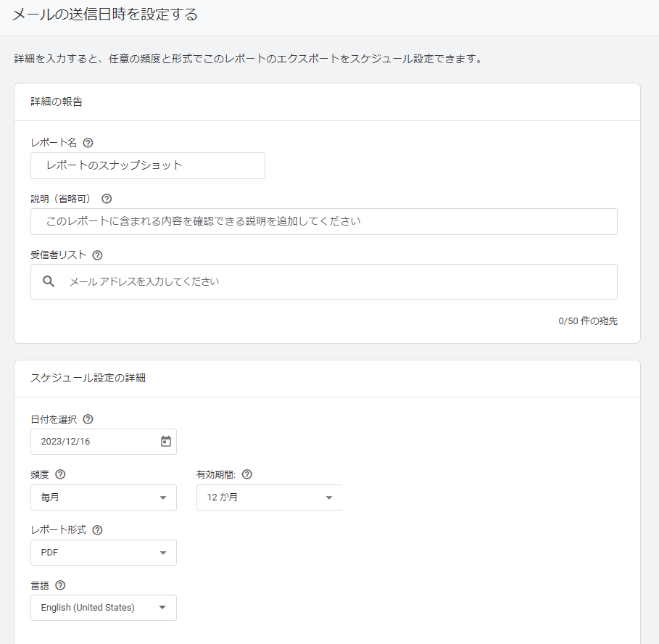The width and height of the screenshot is (659, 644).
Task: Click help icon next to 有効期間
Action: pos(247,474)
